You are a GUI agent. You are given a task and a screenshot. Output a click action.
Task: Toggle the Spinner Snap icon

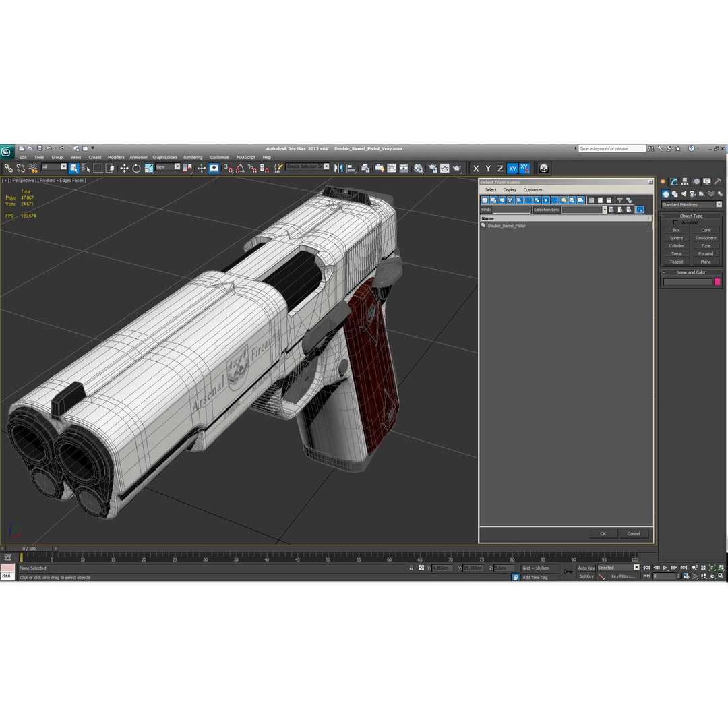click(265, 168)
